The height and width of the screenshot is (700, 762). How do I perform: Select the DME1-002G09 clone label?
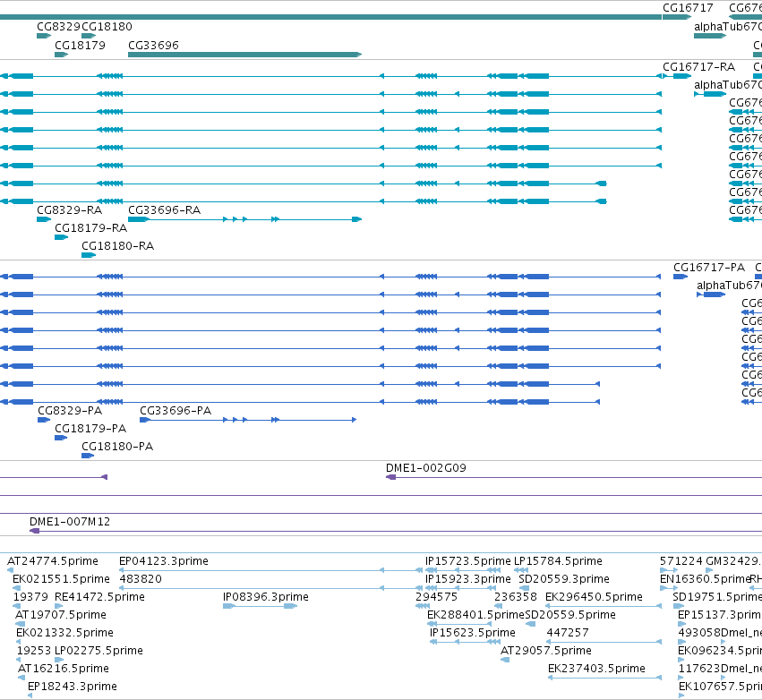425,468
